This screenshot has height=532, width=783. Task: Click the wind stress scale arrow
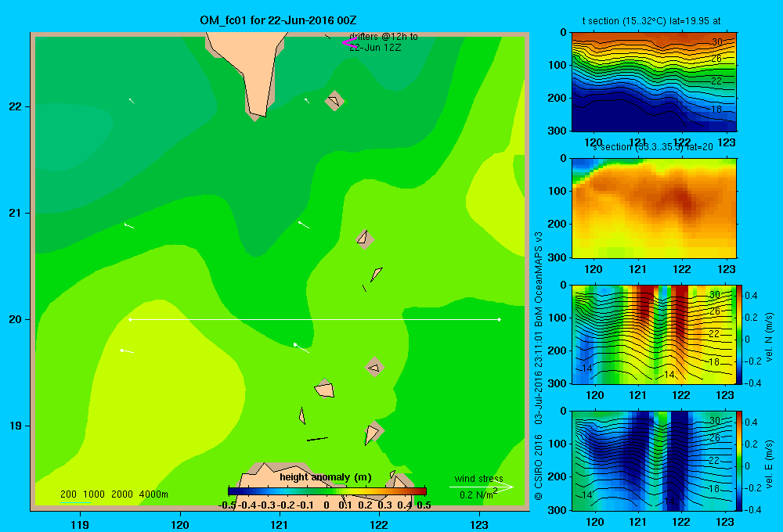coord(482,487)
